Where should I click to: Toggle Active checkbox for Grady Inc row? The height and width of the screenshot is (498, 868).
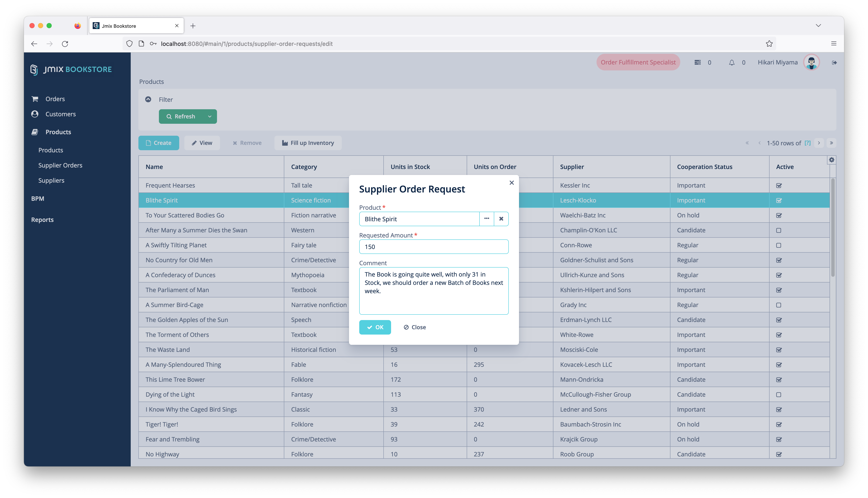click(779, 305)
